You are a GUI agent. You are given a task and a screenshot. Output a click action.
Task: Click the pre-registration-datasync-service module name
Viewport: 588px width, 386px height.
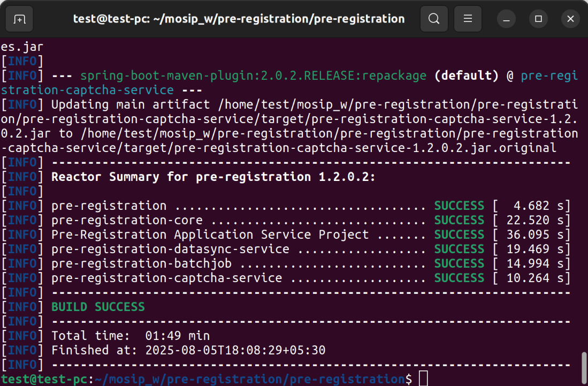pyautogui.click(x=170, y=249)
